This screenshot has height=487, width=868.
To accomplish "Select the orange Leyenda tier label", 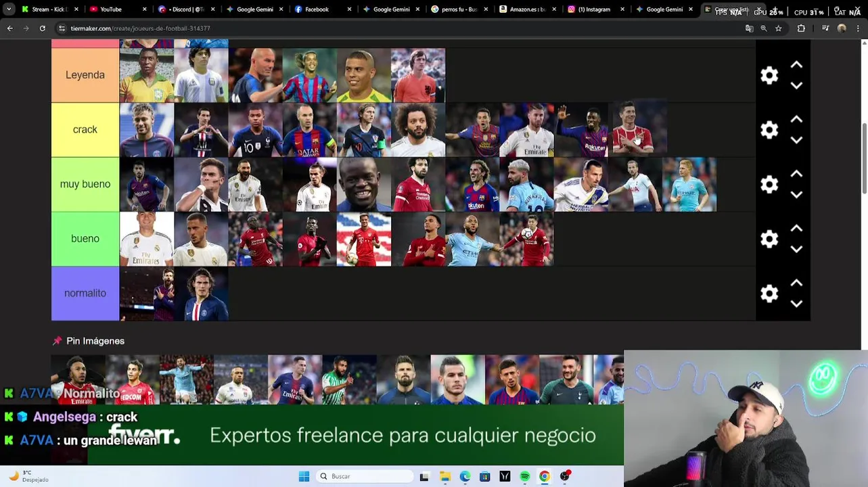I will click(x=85, y=75).
